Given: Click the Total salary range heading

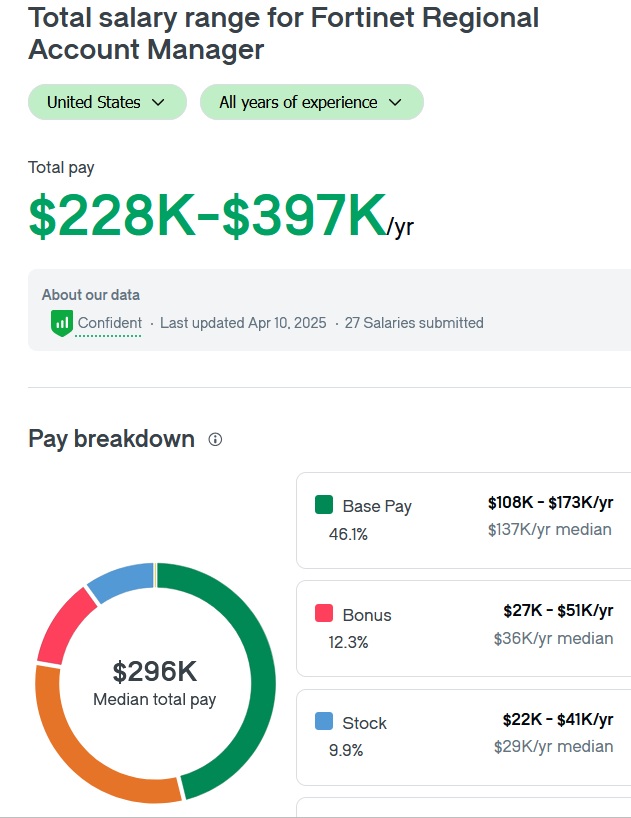Looking at the screenshot, I should (x=283, y=33).
